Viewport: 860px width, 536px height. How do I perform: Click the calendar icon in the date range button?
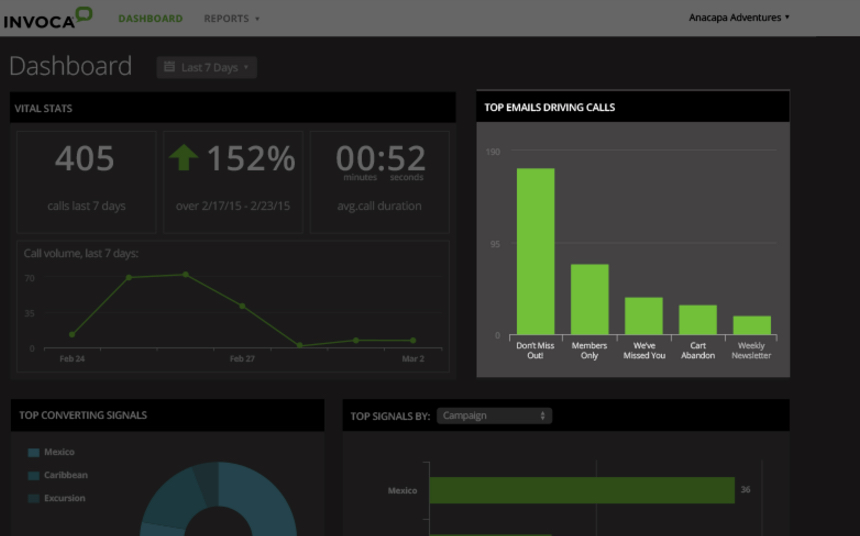[169, 67]
